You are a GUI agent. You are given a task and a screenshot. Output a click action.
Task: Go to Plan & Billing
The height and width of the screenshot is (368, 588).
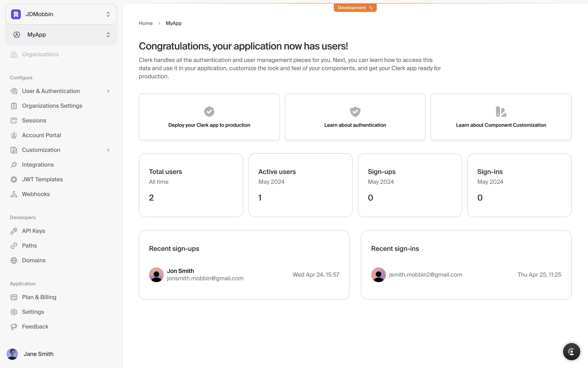click(x=39, y=297)
